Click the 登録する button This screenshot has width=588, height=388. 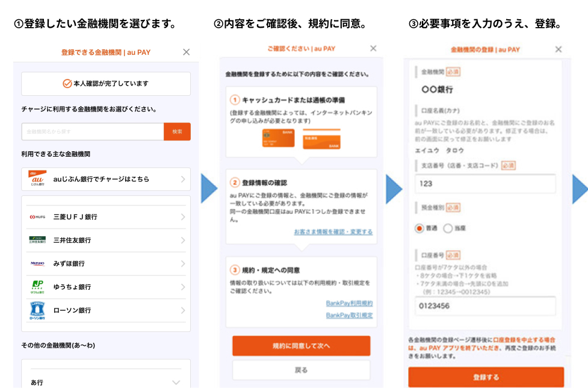(x=486, y=377)
